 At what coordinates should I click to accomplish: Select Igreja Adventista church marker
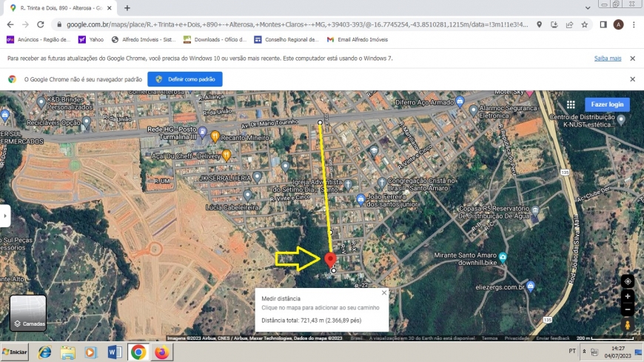[x=348, y=184]
